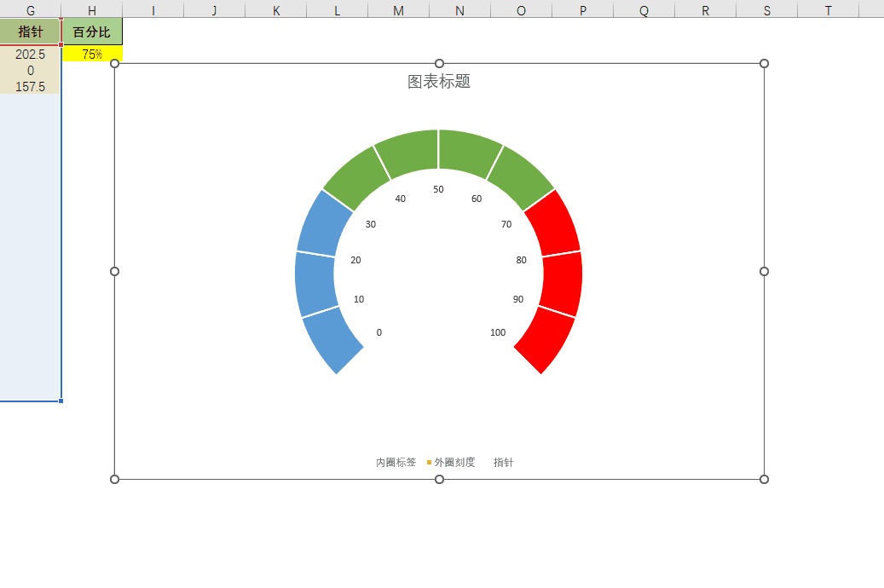Click cell containing 202.5
The height and width of the screenshot is (588, 884).
[x=31, y=55]
